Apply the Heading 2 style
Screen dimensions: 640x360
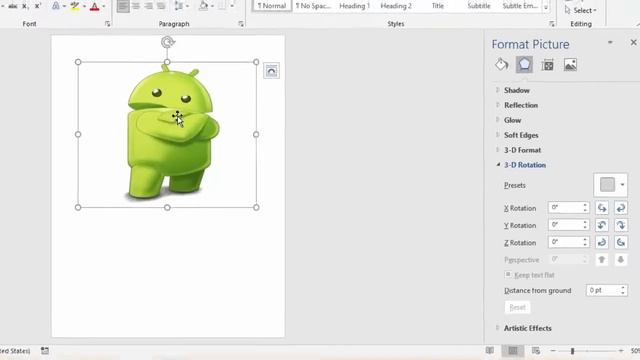point(396,6)
